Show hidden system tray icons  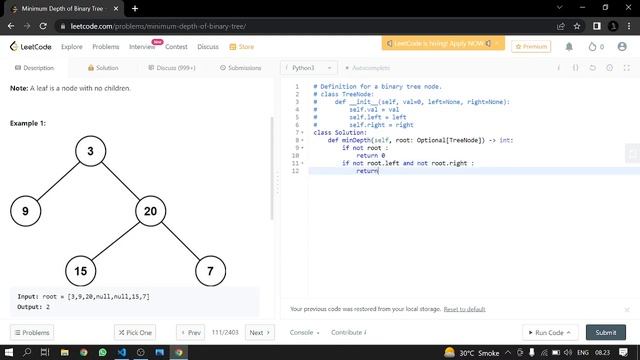[508, 352]
